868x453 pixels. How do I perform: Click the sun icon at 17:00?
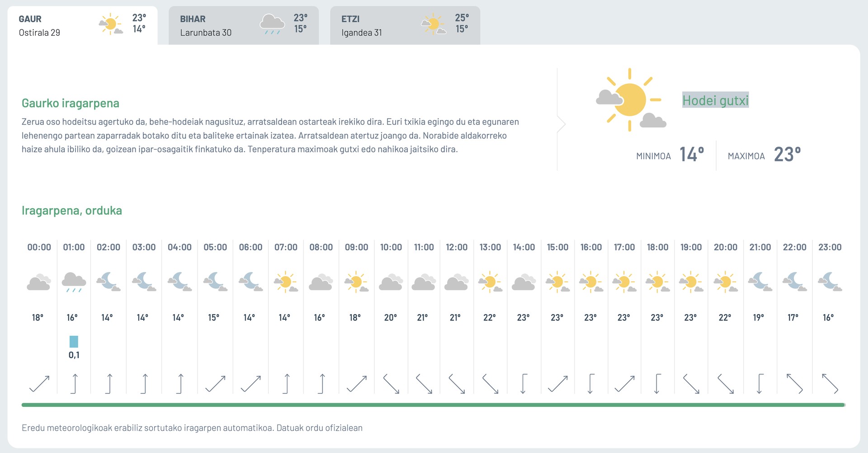[624, 281]
